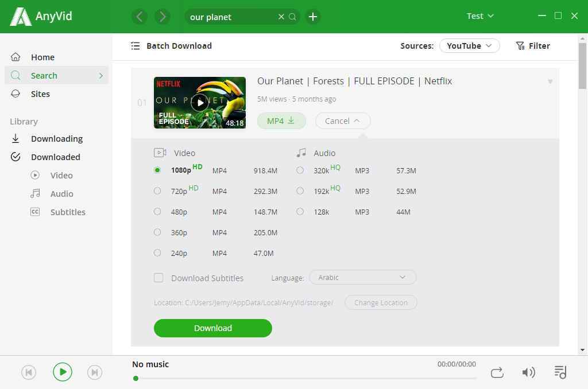Go back with the left arrow button
The width and height of the screenshot is (588, 389).
click(140, 17)
